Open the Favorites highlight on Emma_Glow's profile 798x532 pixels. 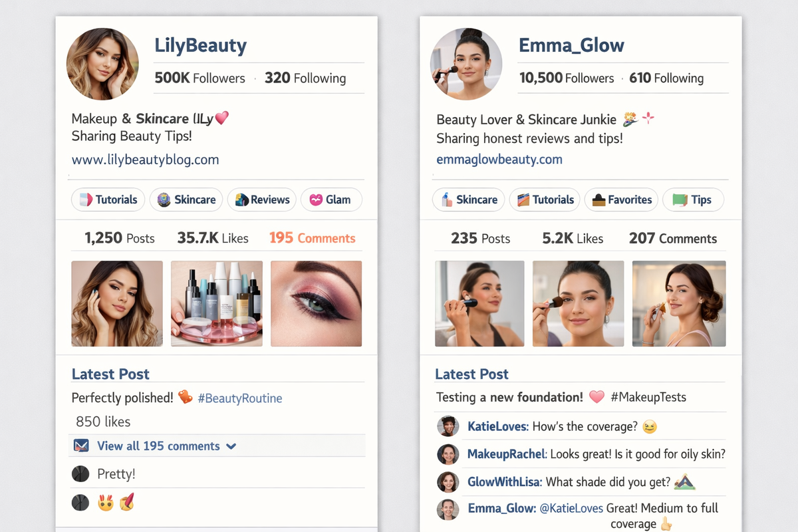click(622, 199)
